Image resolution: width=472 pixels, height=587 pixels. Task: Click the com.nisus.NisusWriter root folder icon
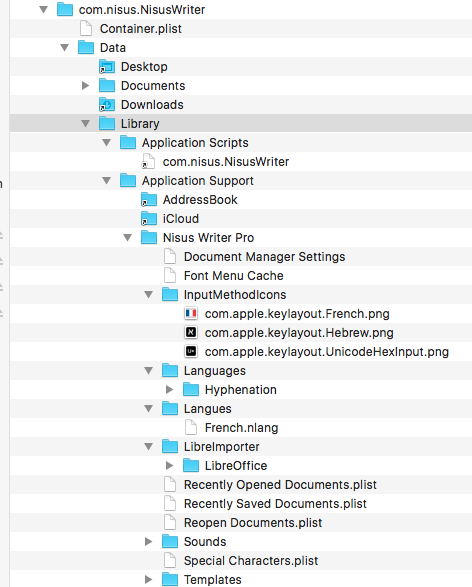pos(65,9)
